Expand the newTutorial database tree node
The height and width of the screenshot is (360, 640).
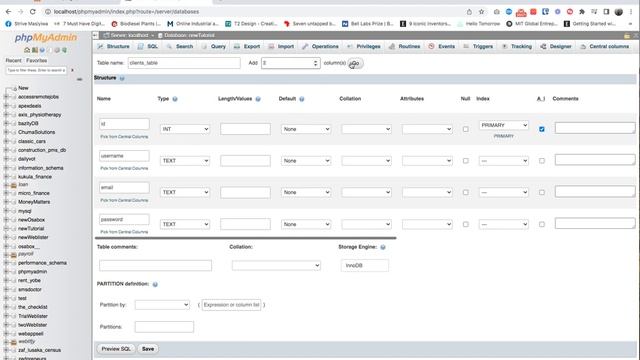(6, 229)
